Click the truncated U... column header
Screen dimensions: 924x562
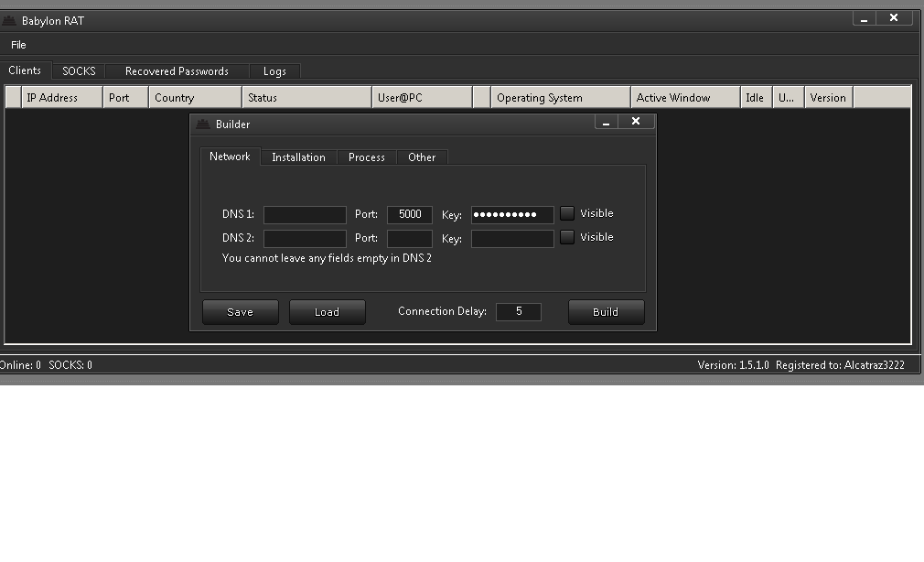coord(789,97)
